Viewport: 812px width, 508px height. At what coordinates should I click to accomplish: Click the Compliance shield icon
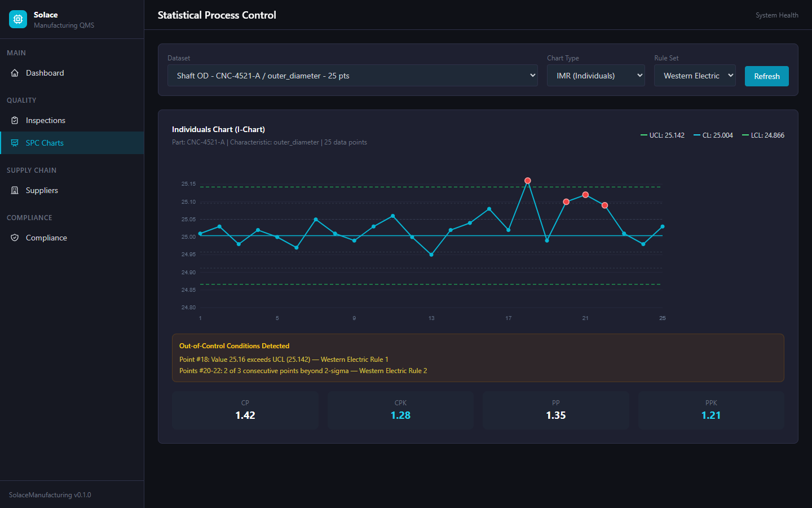15,238
